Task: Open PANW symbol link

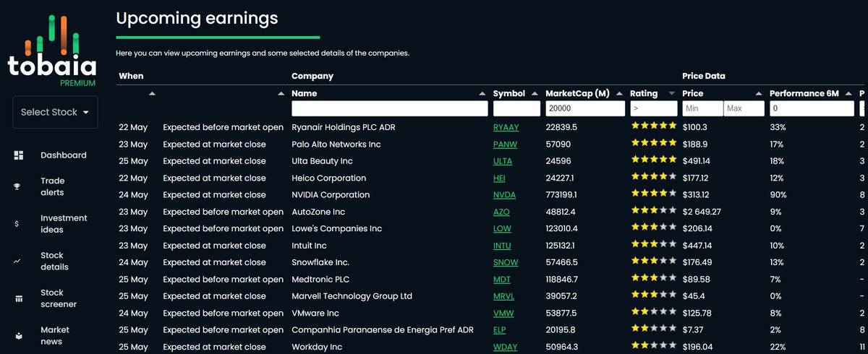Action: 506,144
